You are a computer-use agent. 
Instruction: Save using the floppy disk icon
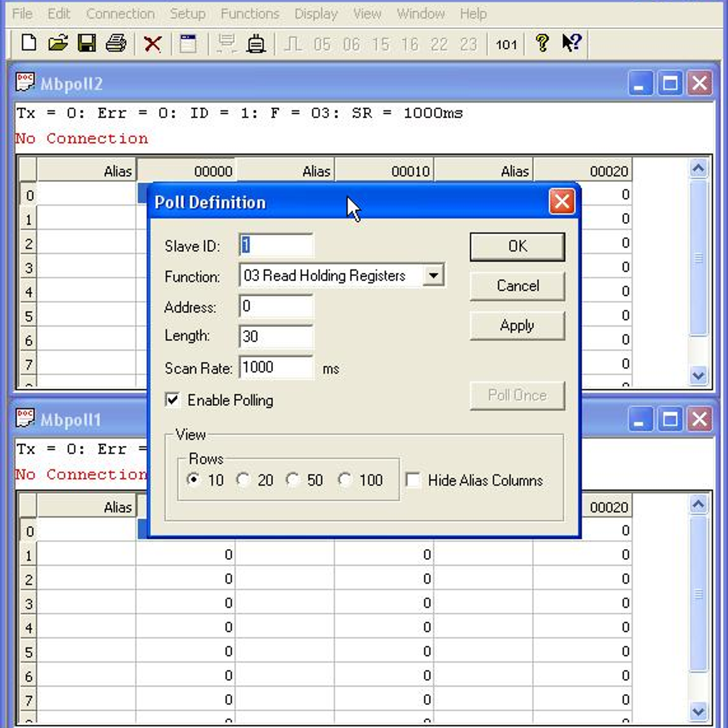87,43
